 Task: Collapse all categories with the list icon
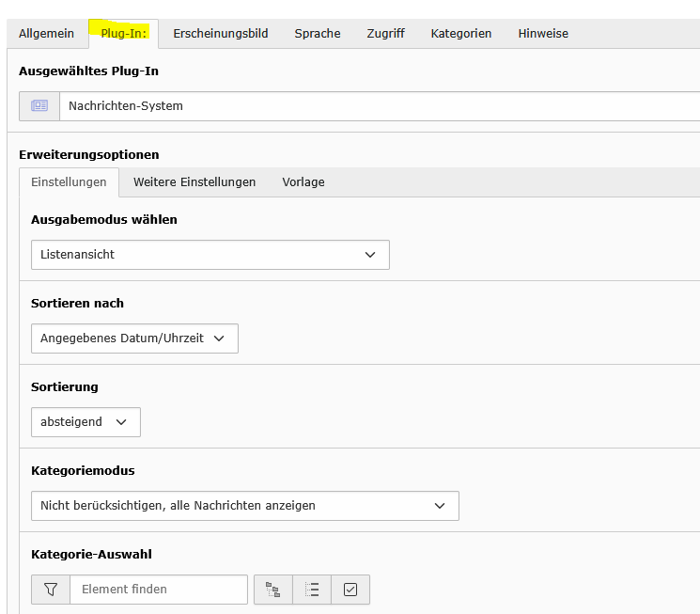tap(312, 590)
